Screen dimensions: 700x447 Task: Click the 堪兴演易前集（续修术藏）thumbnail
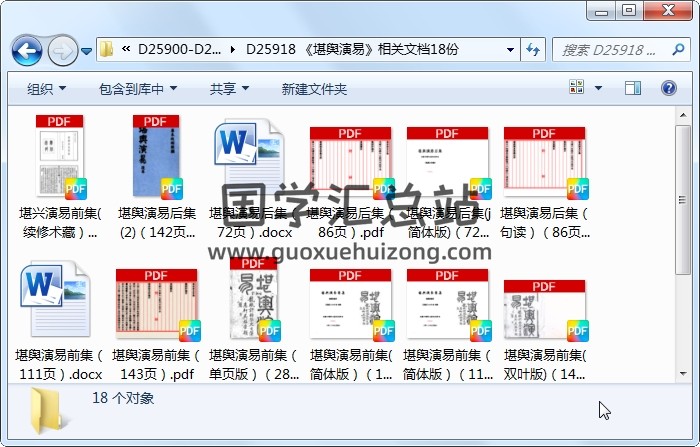pos(58,162)
